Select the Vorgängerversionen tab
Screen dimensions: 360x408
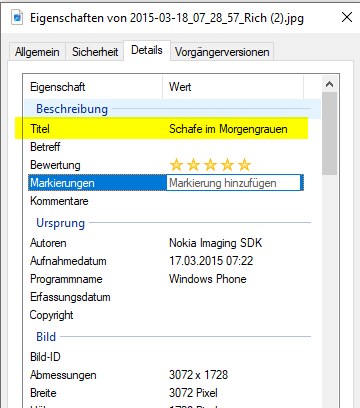(x=222, y=52)
